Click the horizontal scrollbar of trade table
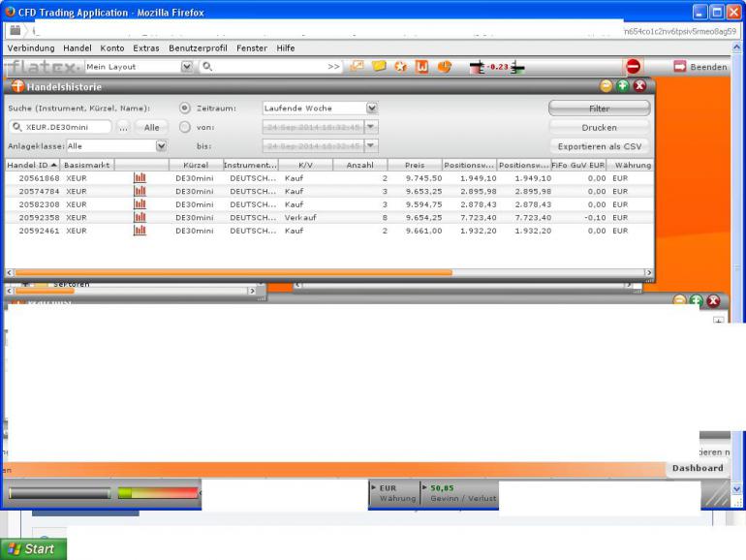The image size is (746, 560). pos(233,272)
